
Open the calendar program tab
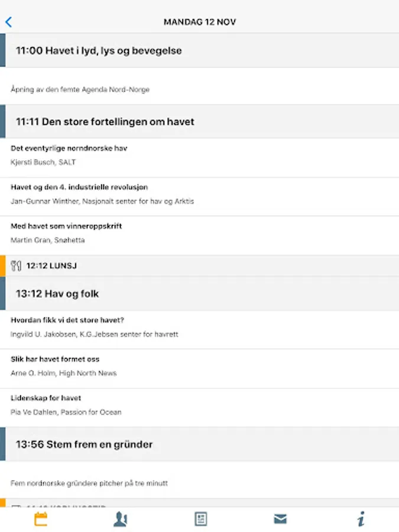(x=41, y=520)
